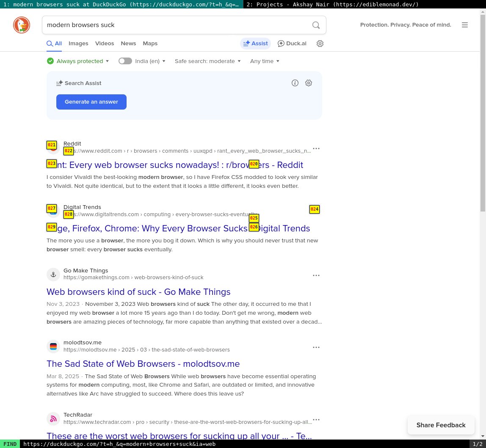The image size is (486, 448).
Task: Open Web browsers kind of suck link
Action: click(138, 292)
